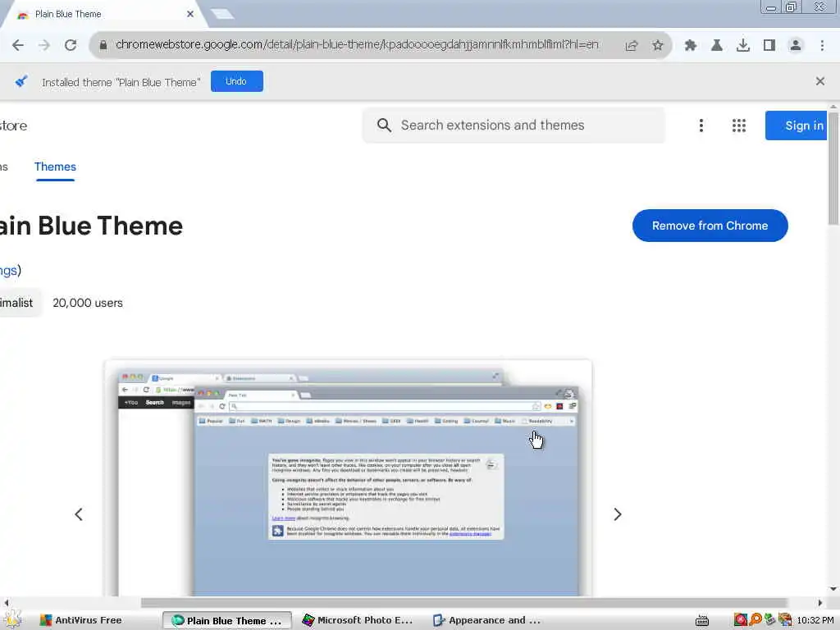Show the next screenshot in carousel
This screenshot has width=840, height=630.
tap(617, 514)
